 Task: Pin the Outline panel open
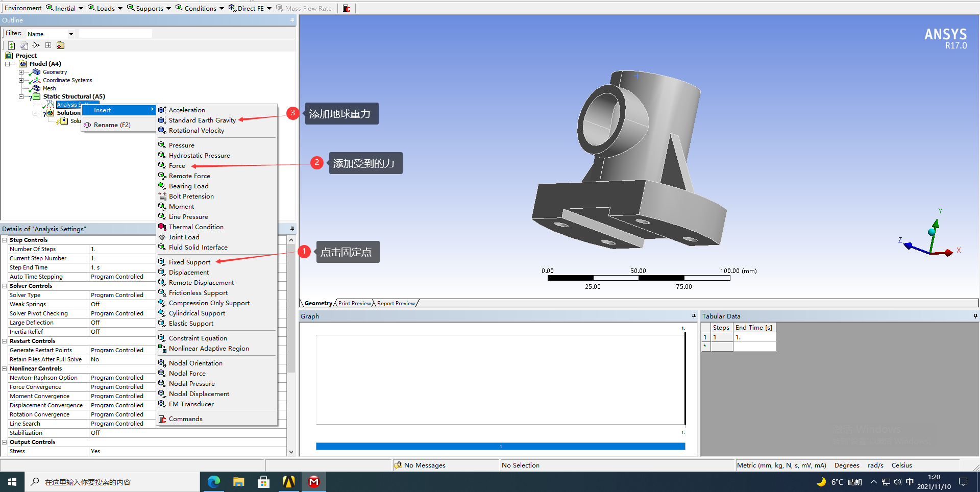click(291, 20)
